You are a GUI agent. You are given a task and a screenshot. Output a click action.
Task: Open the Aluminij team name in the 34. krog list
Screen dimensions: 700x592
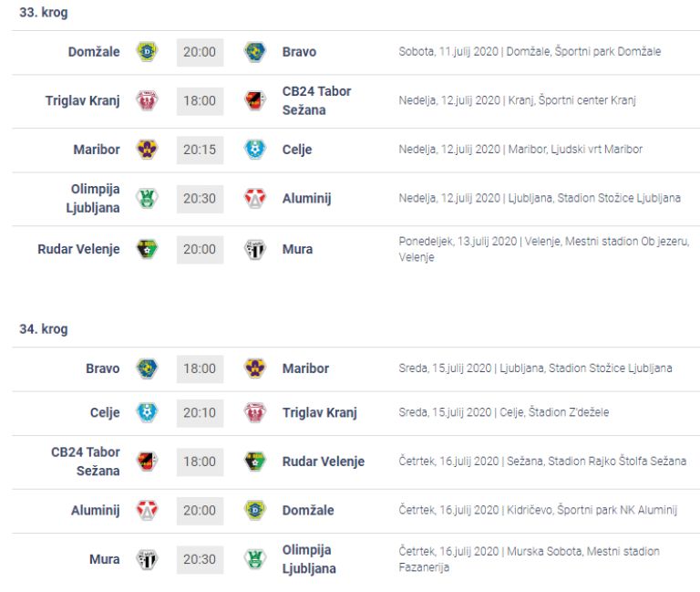95,511
